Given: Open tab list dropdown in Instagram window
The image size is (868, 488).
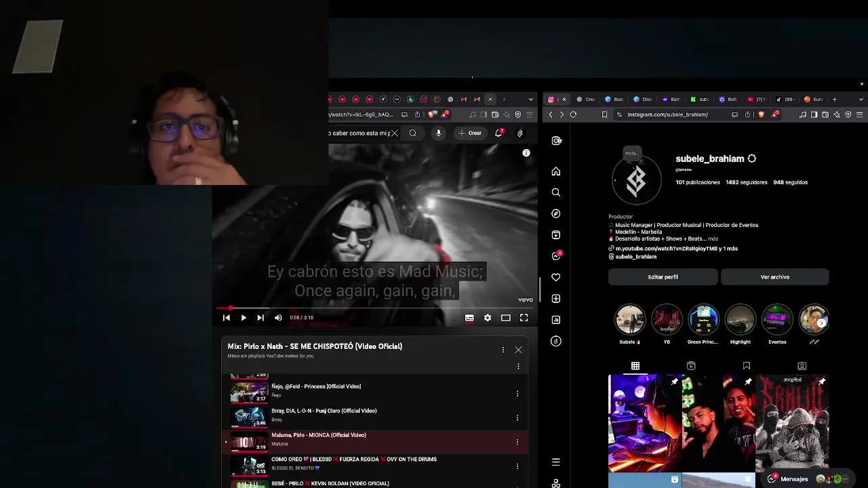Looking at the screenshot, I should pos(861,100).
